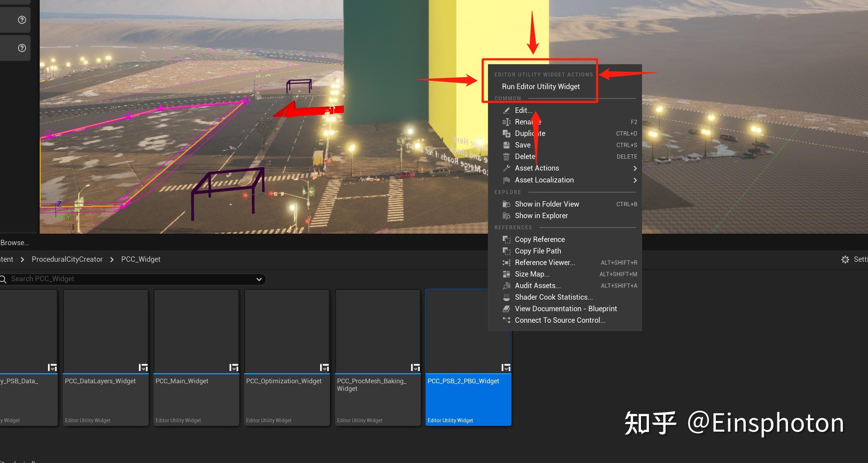Click PCC_Widget breadcrumb
Image resolution: width=868 pixels, height=463 pixels.
coord(141,259)
